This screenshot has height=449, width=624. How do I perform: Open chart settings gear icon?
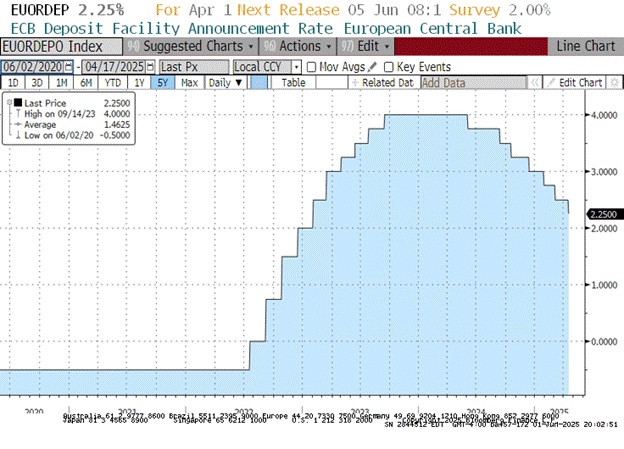click(x=615, y=83)
